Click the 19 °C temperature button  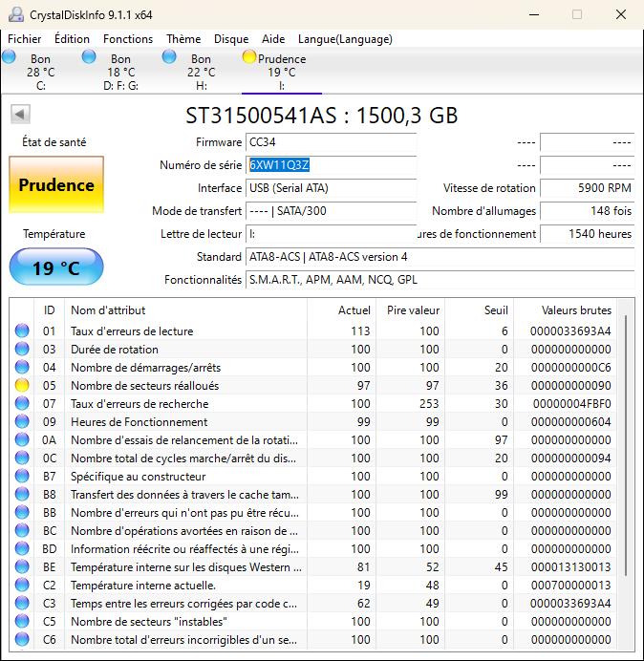click(56, 268)
